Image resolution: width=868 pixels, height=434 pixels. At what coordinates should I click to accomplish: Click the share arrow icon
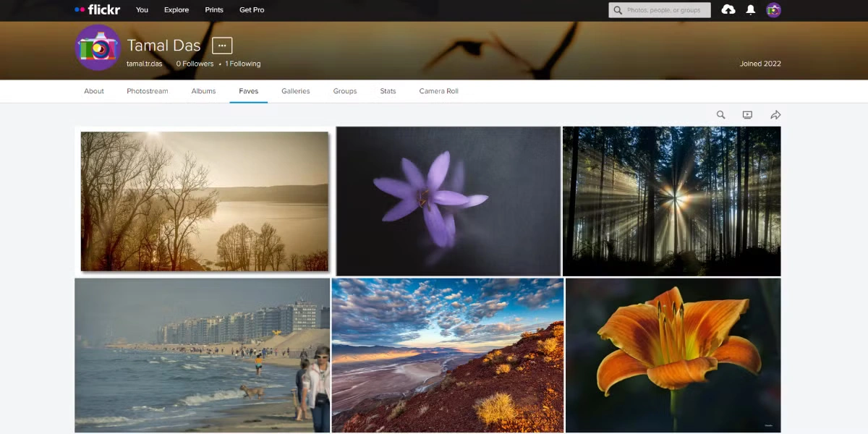click(x=775, y=115)
